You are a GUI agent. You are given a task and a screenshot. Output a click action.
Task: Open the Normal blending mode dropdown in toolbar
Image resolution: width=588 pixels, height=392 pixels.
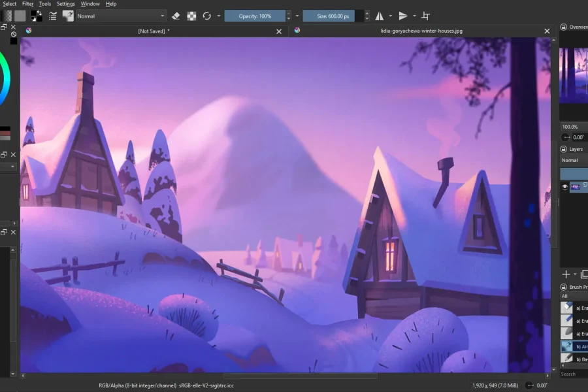click(120, 16)
